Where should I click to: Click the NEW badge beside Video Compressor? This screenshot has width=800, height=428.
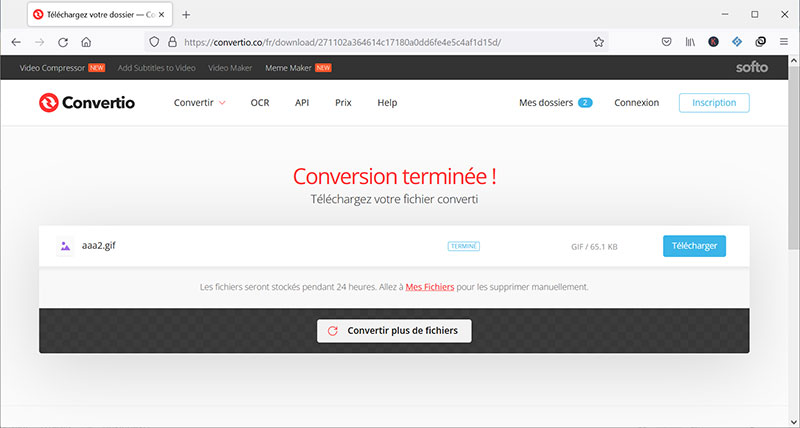click(96, 67)
